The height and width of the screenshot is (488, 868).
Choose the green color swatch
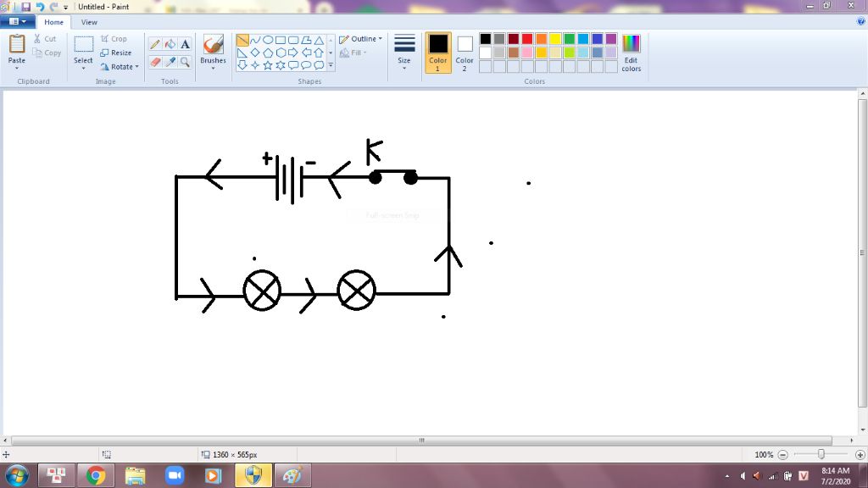[x=569, y=39]
